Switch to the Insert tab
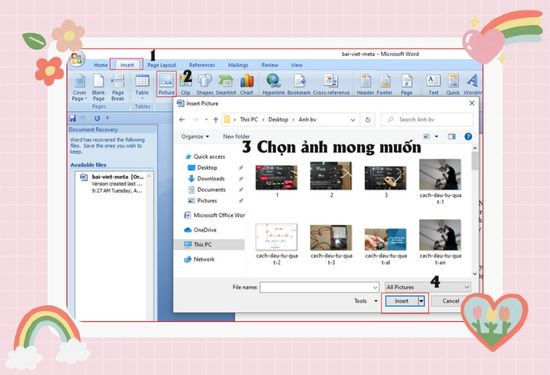 [x=127, y=65]
